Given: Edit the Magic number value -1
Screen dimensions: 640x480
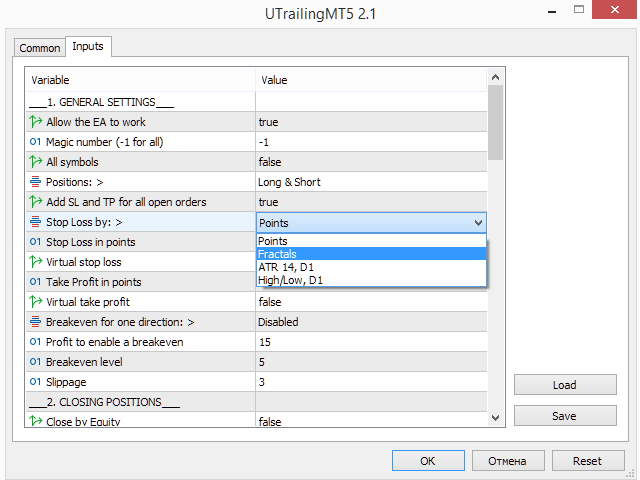Looking at the screenshot, I should click(371, 142).
